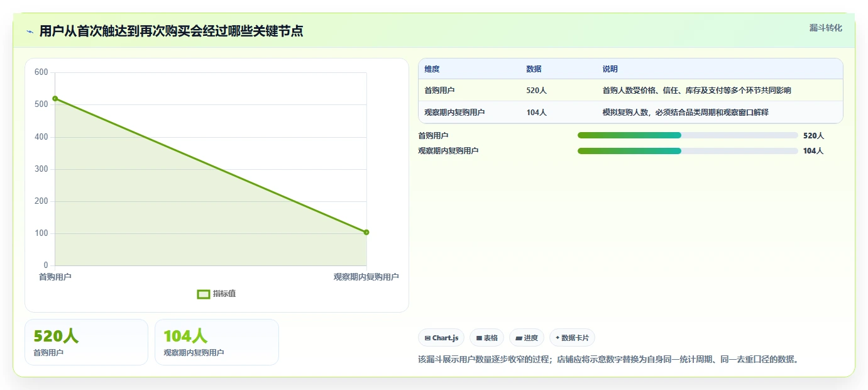Click the 600 y-axis tick label
Image resolution: width=868 pixels, height=390 pixels.
(41, 72)
